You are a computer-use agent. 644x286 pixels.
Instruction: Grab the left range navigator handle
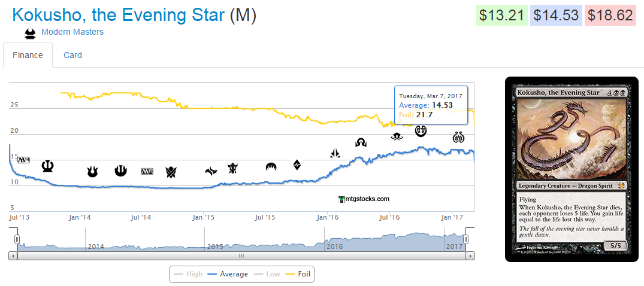tap(17, 239)
